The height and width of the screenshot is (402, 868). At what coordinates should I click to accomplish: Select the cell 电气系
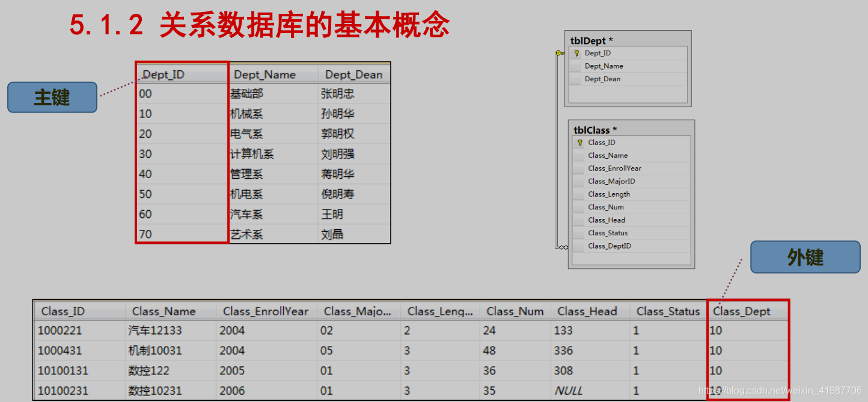point(274,134)
